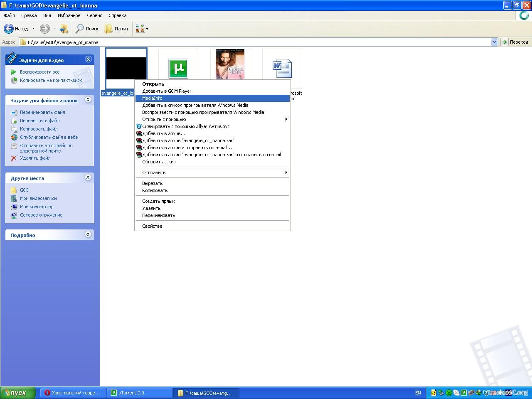This screenshot has height=399, width=532.
Task: Switch to µTorrent 2.0 taskbar button
Action: tap(139, 393)
